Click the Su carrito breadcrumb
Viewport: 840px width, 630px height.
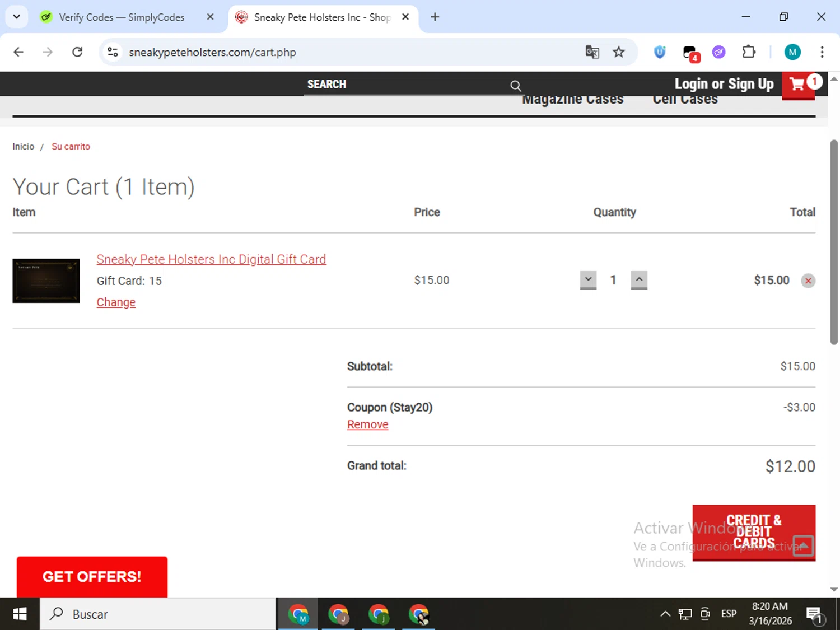71,147
